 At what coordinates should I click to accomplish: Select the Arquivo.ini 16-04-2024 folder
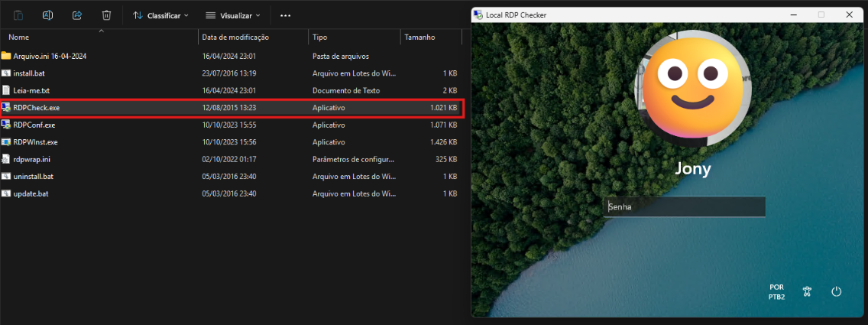coord(50,56)
